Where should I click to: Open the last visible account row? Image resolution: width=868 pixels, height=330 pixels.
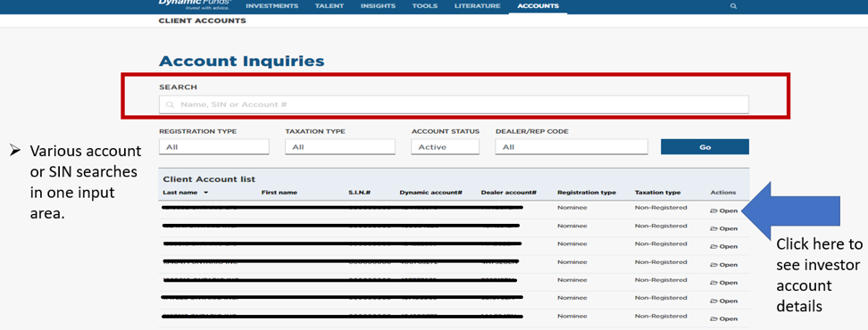coord(723,319)
